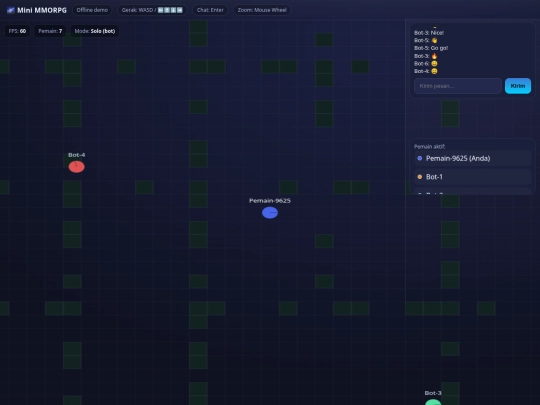Focus the Kirim pesan chat input
Screen dimensions: 540x405
click(458, 86)
